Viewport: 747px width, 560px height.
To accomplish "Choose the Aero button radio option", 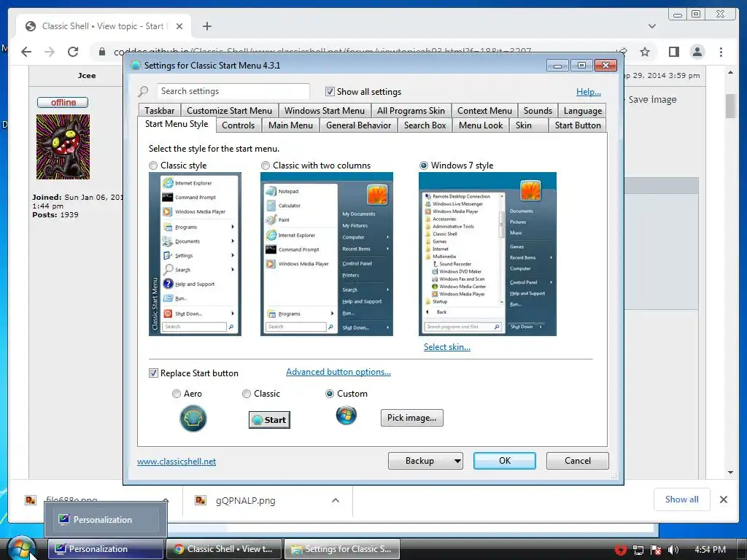I will click(177, 393).
